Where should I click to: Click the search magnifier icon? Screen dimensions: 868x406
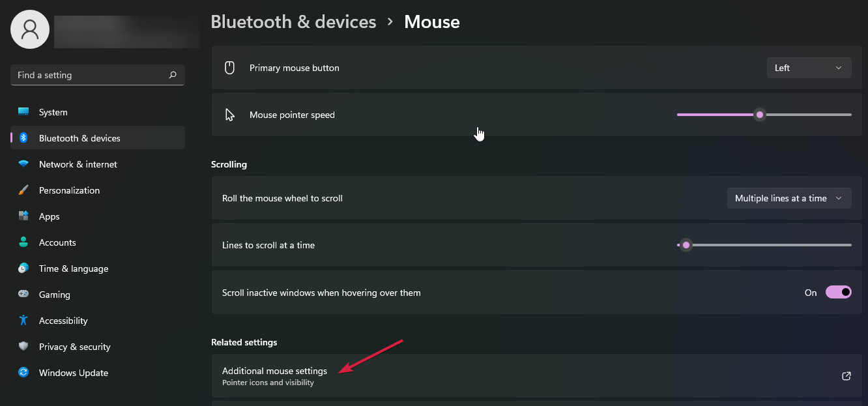tap(173, 75)
